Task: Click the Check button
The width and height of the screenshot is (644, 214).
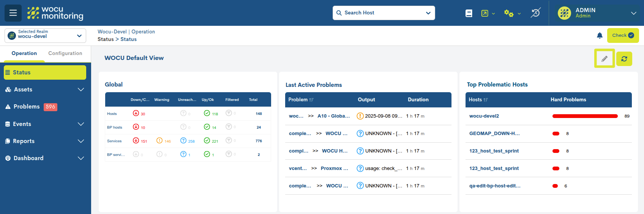Action: (623, 35)
